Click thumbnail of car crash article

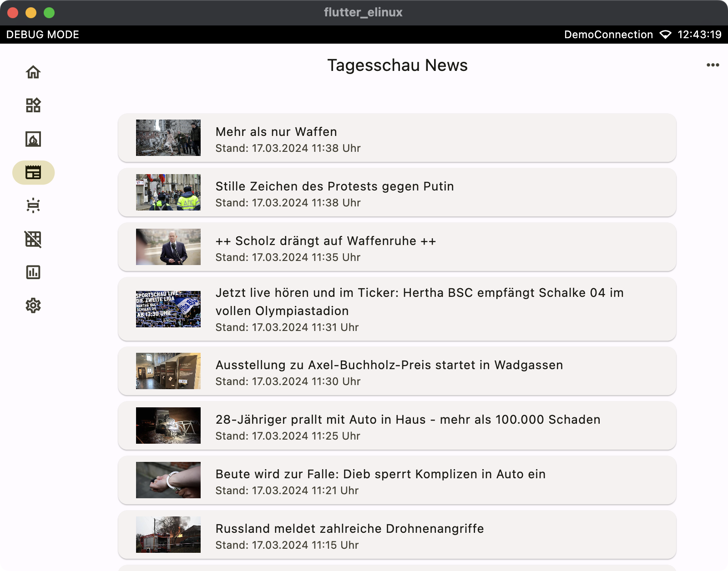point(168,426)
